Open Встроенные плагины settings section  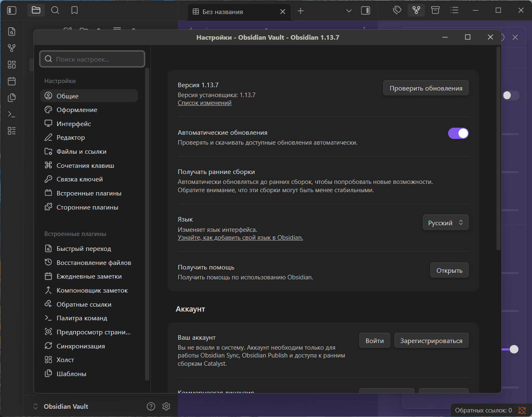coord(89,193)
